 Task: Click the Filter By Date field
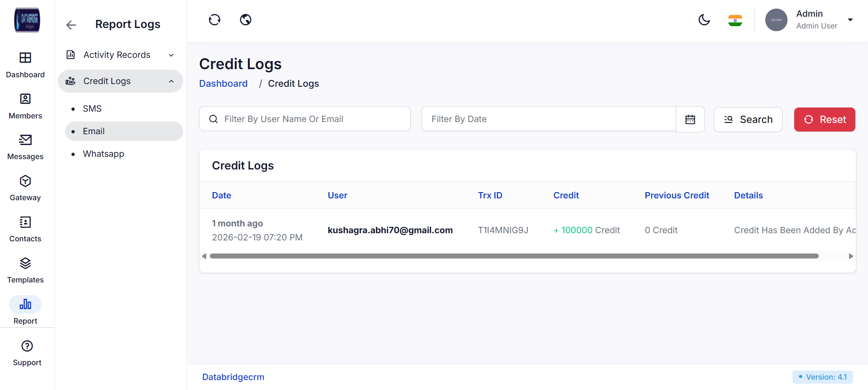[x=549, y=119]
